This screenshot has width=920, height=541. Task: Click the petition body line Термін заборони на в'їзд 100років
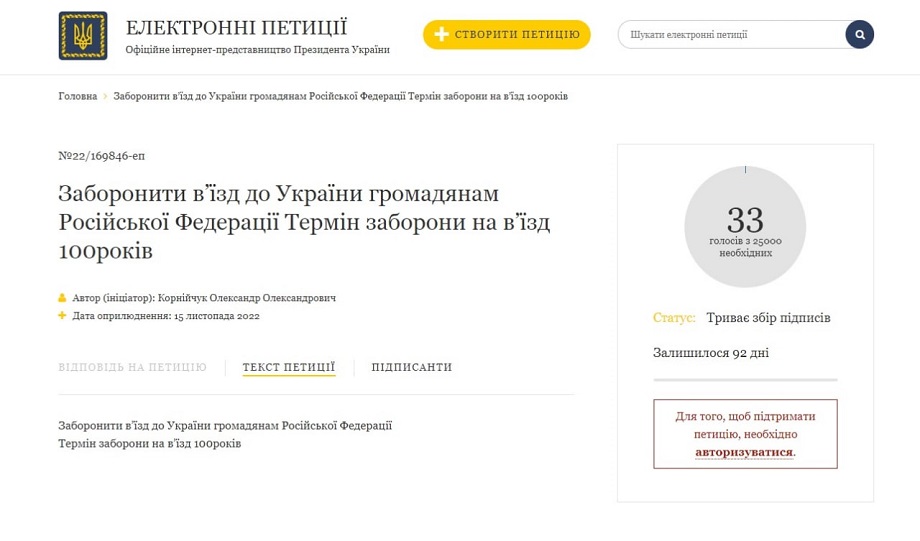(x=150, y=444)
